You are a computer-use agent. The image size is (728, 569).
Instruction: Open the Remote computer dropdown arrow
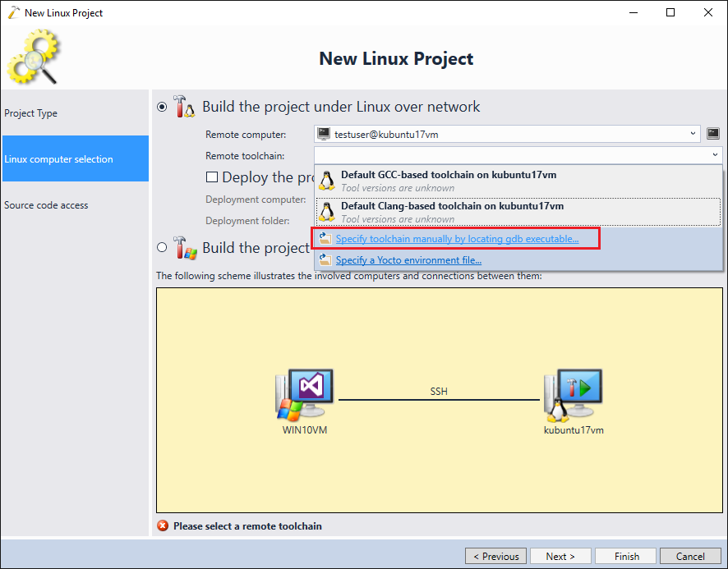pos(693,134)
